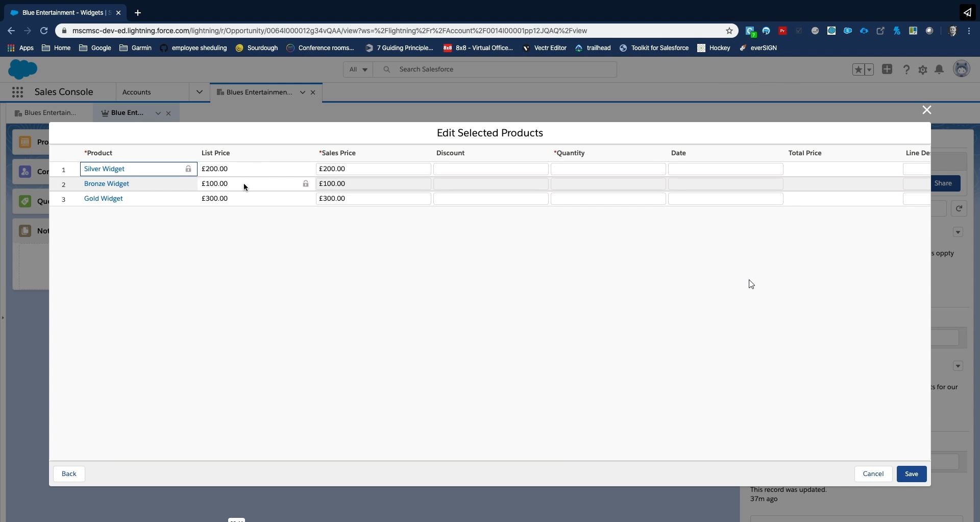Edit the Silver Widget Sales Price field
This screenshot has height=522, width=980.
tap(373, 169)
